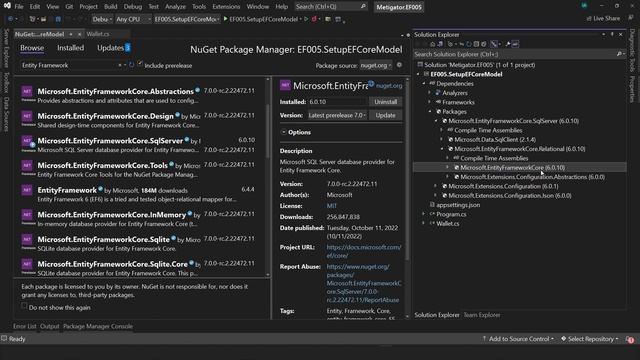Click Refresh icon in Solution Explorer toolbar
The height and width of the screenshot is (360, 640).
(469, 44)
